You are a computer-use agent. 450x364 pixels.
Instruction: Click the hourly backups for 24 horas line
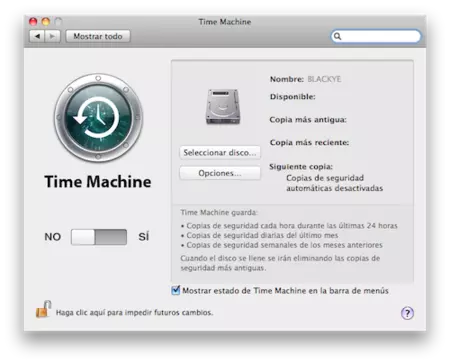[x=289, y=226]
